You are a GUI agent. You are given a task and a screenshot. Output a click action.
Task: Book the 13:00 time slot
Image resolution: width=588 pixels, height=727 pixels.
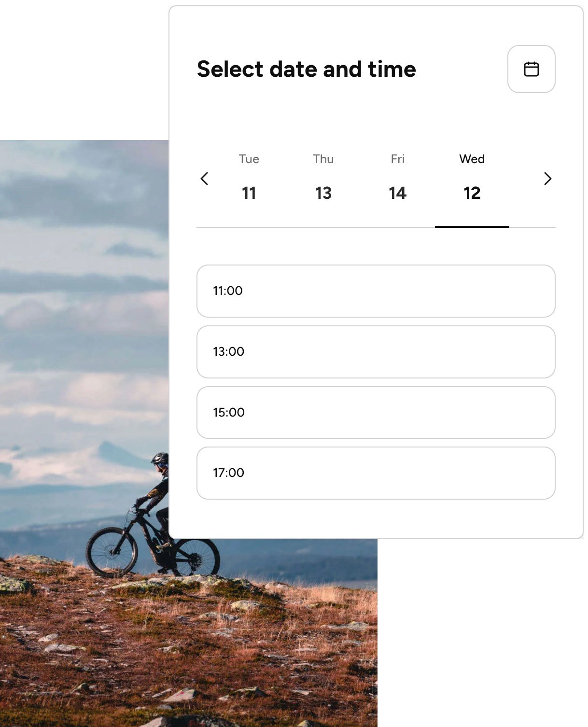[376, 352]
